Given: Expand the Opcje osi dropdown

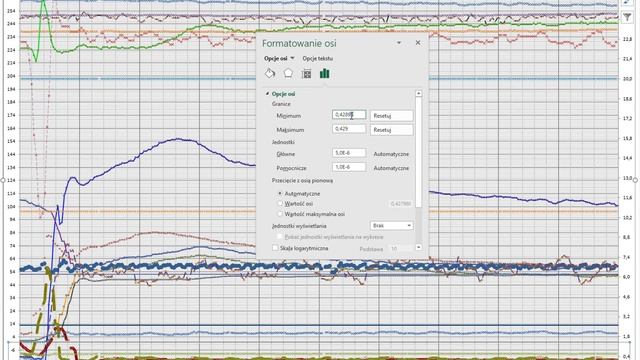Looking at the screenshot, I should pyautogui.click(x=292, y=58).
